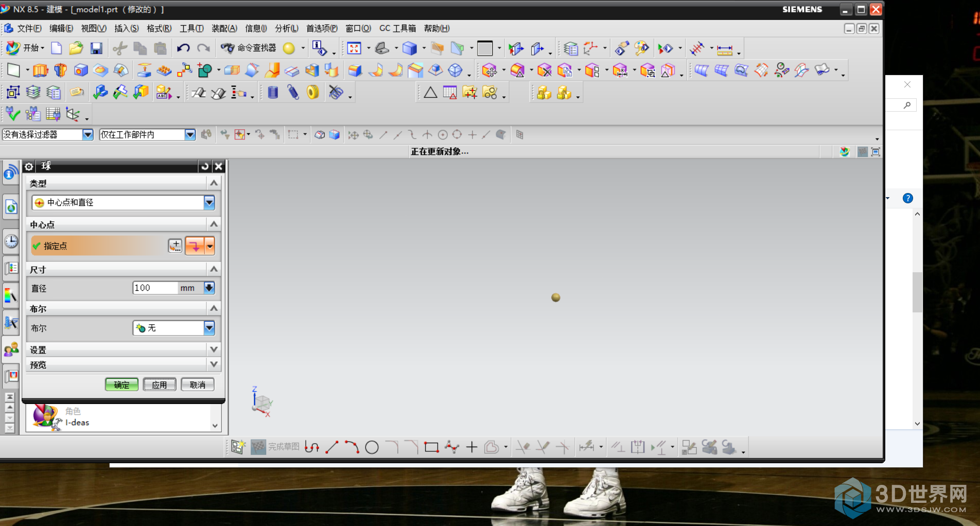Click the Fit view icon
The width and height of the screenshot is (980, 526).
354,48
